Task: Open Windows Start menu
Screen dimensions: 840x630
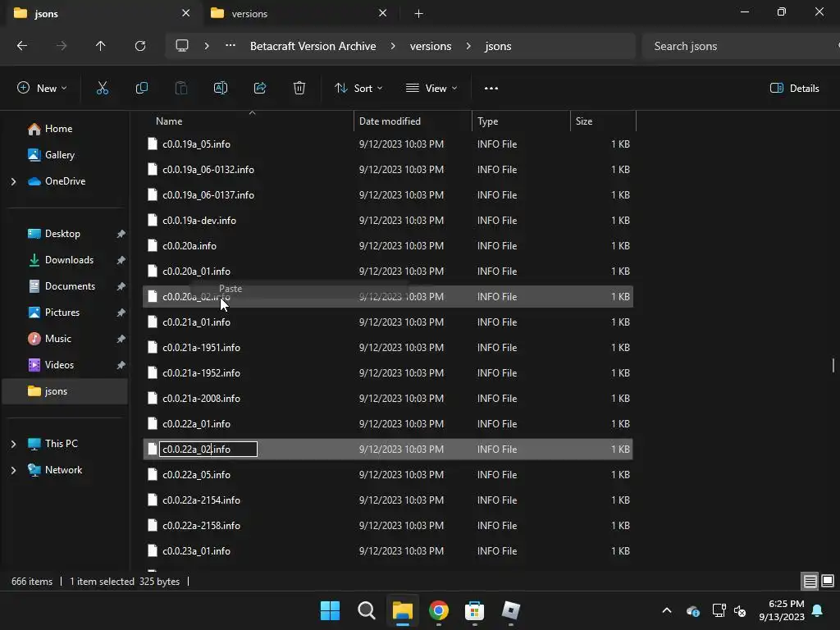Action: click(330, 610)
